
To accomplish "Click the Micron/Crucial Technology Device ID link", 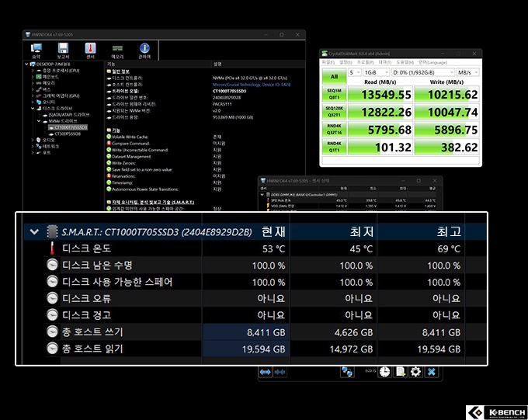I will pos(252,85).
